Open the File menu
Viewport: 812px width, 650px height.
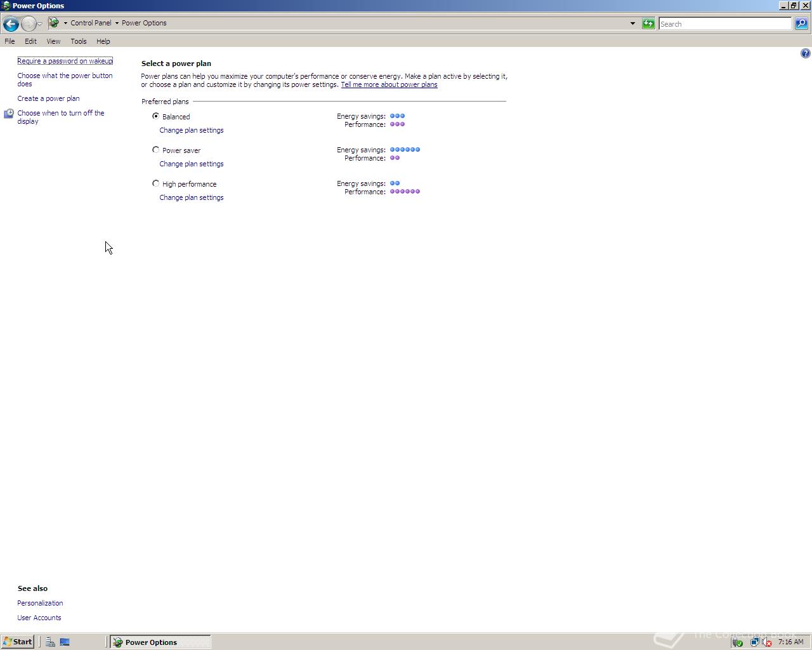pos(10,41)
